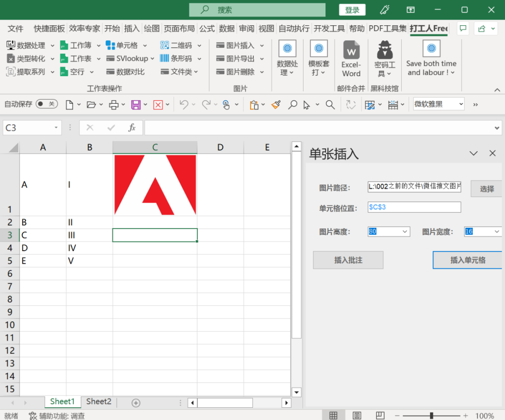
Task: Expand the 图片宽度 combo box
Action: tap(496, 232)
